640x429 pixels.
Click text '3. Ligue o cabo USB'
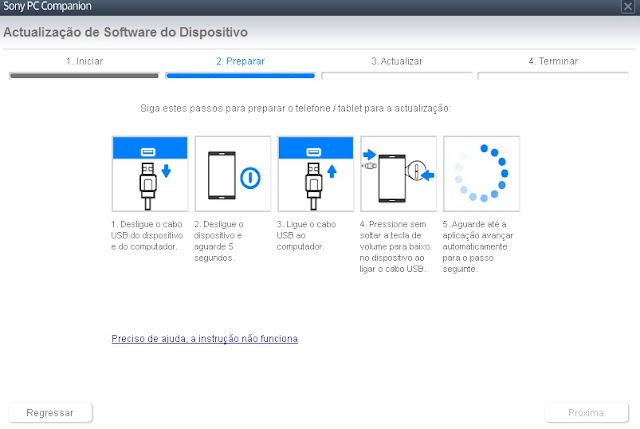tap(306, 236)
